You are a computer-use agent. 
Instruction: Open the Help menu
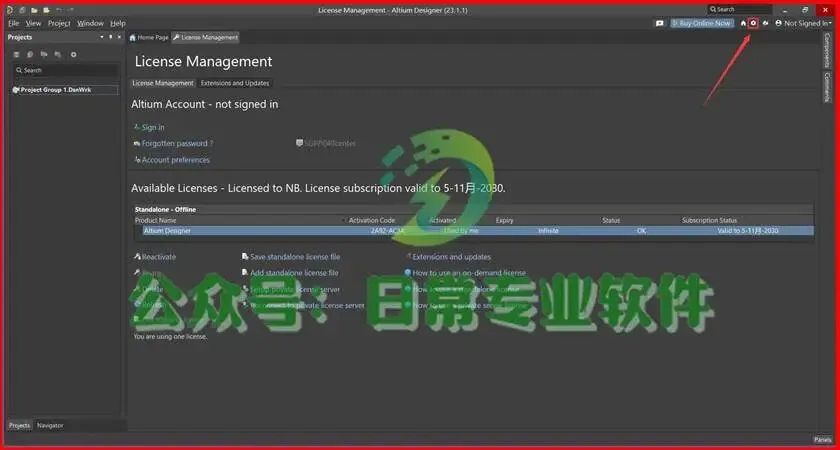(x=118, y=23)
